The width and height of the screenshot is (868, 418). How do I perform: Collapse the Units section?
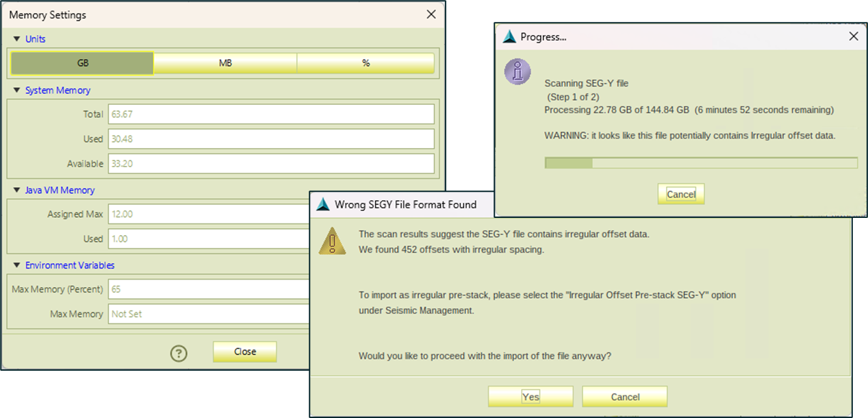[x=17, y=39]
